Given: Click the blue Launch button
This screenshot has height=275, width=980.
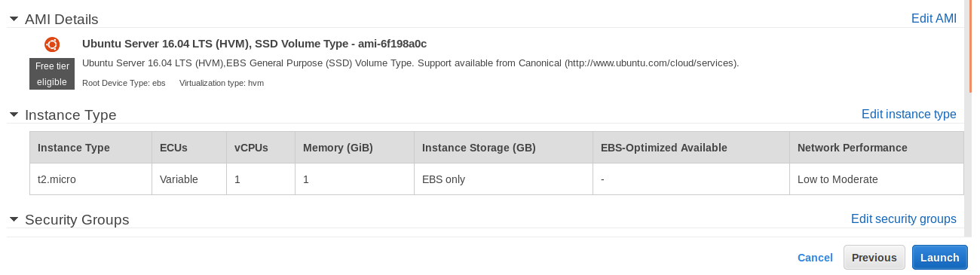Looking at the screenshot, I should pos(939,257).
